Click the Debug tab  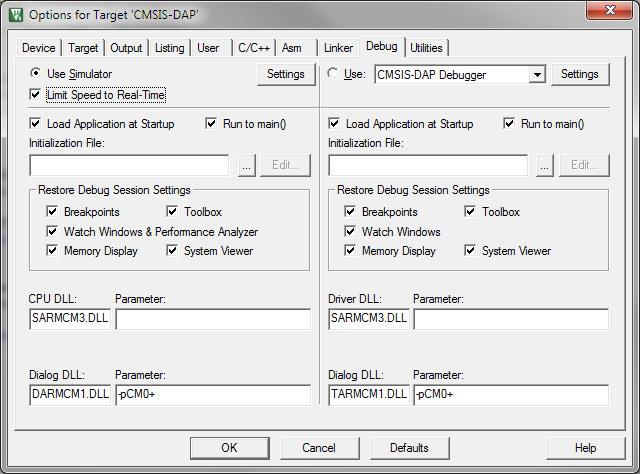click(x=382, y=46)
